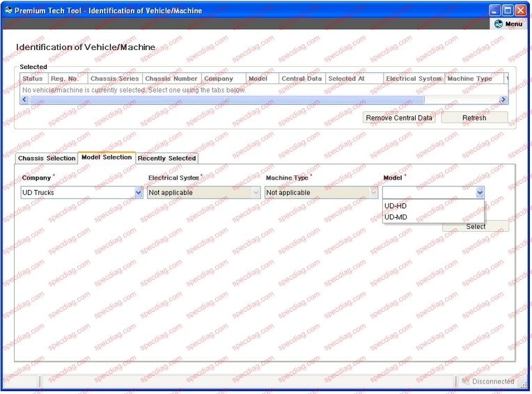Open the Menu button at top right

508,24
